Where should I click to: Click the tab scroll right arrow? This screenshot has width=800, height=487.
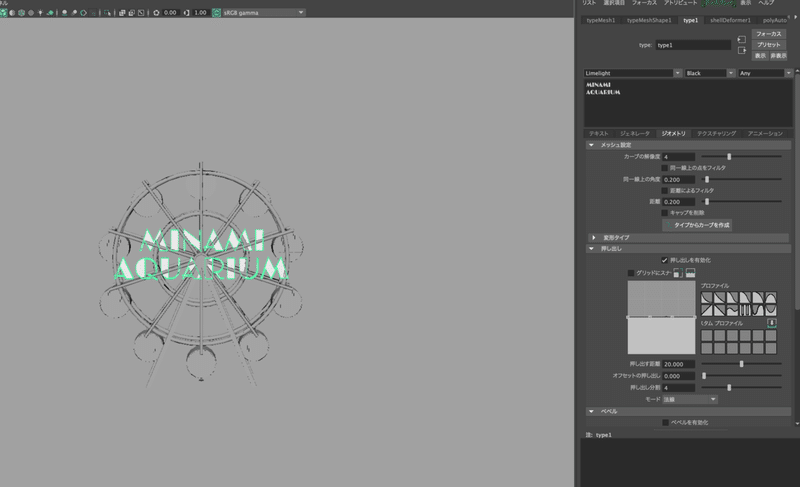pos(795,17)
